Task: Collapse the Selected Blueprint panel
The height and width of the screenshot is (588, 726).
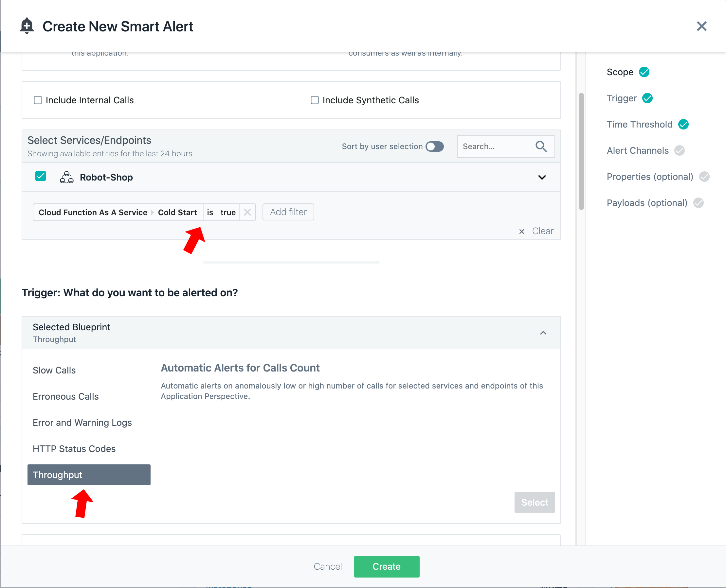Action: [543, 333]
